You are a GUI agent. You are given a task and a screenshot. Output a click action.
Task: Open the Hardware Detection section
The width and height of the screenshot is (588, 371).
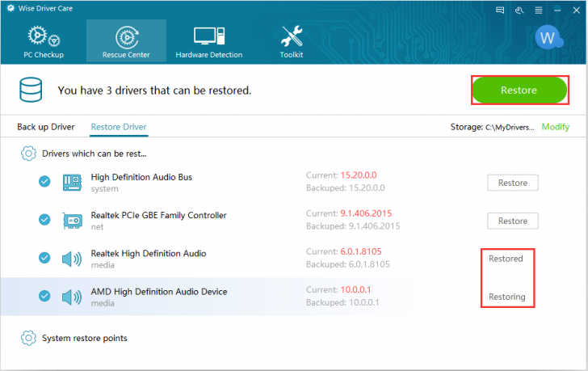[208, 42]
